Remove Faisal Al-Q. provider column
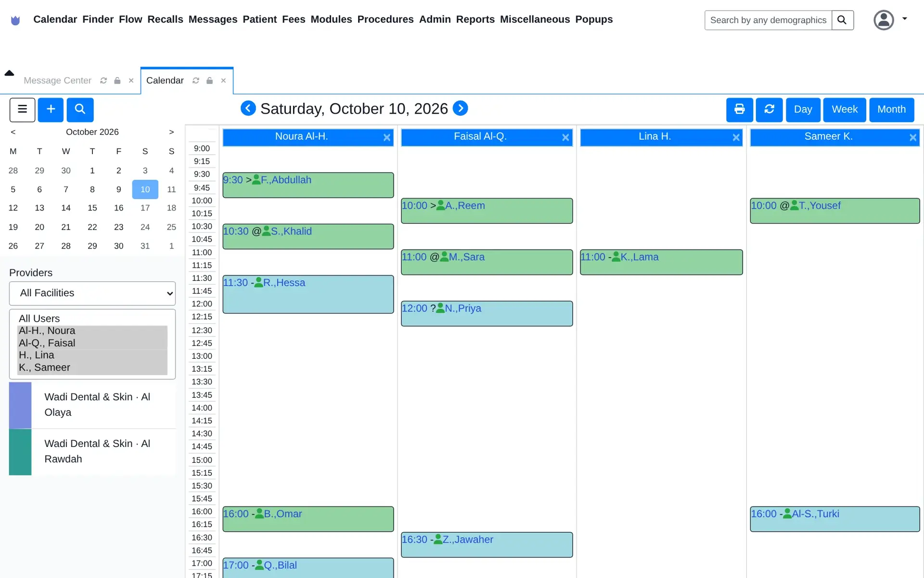Viewport: 924px width, 578px height. point(565,138)
